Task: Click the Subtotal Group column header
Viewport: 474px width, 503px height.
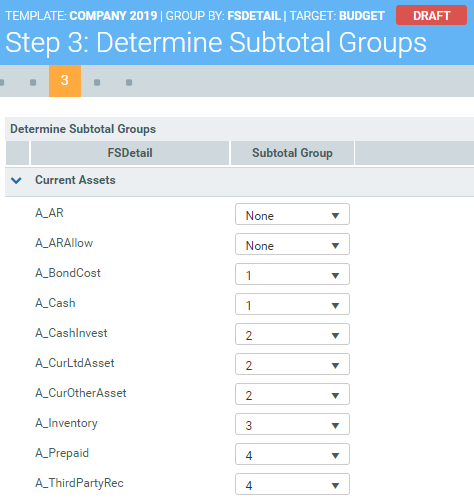Action: coord(292,153)
